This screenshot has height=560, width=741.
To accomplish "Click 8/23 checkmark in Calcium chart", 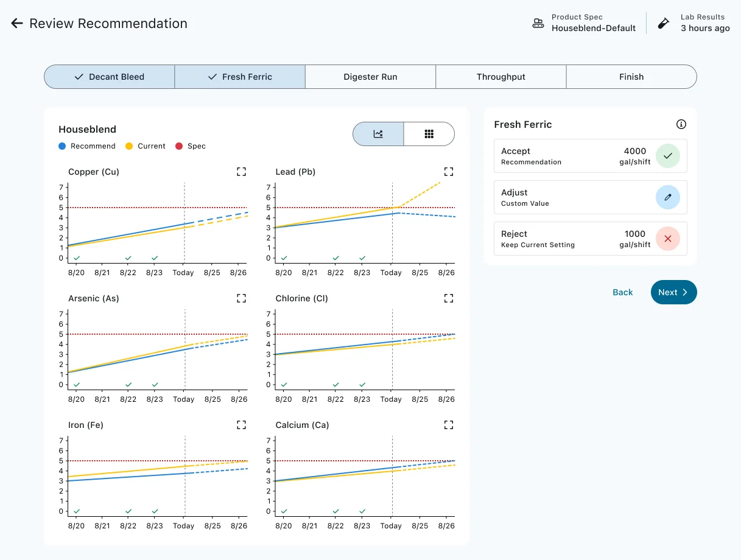I will [x=362, y=511].
